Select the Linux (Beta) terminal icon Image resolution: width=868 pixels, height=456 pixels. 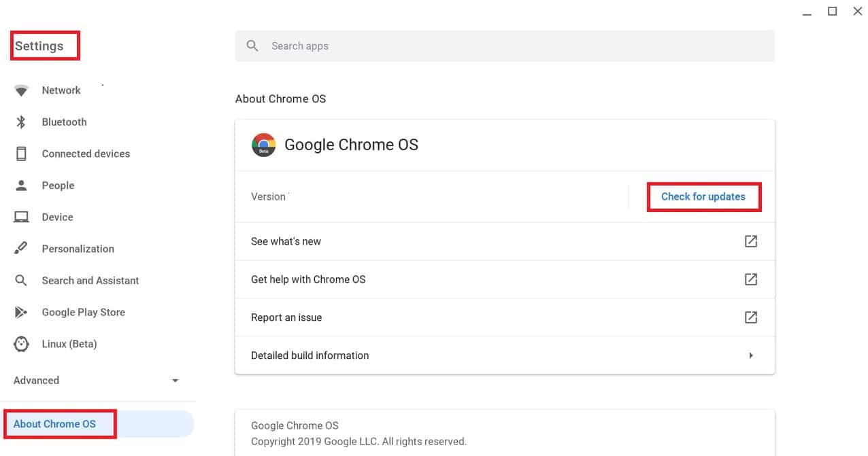(x=21, y=344)
